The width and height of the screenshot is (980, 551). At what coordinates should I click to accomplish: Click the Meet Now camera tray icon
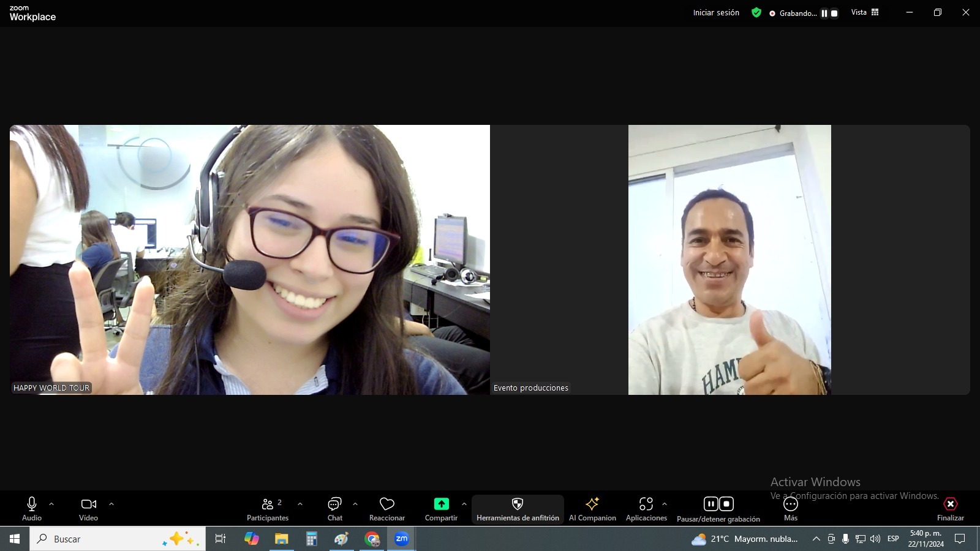click(x=831, y=539)
